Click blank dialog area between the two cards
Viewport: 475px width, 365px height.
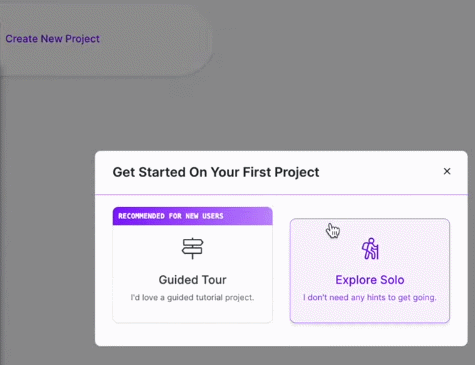281,267
